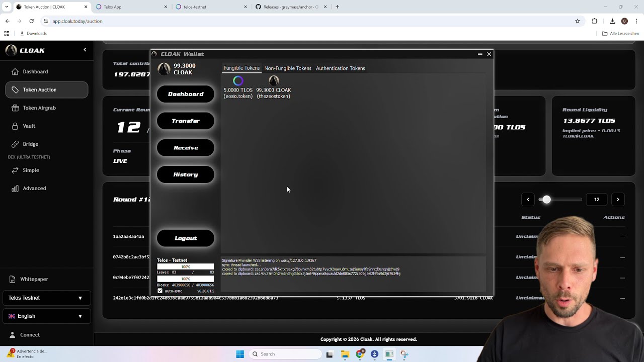
Task: Open the Chrome tab search dropdown
Action: point(7,7)
